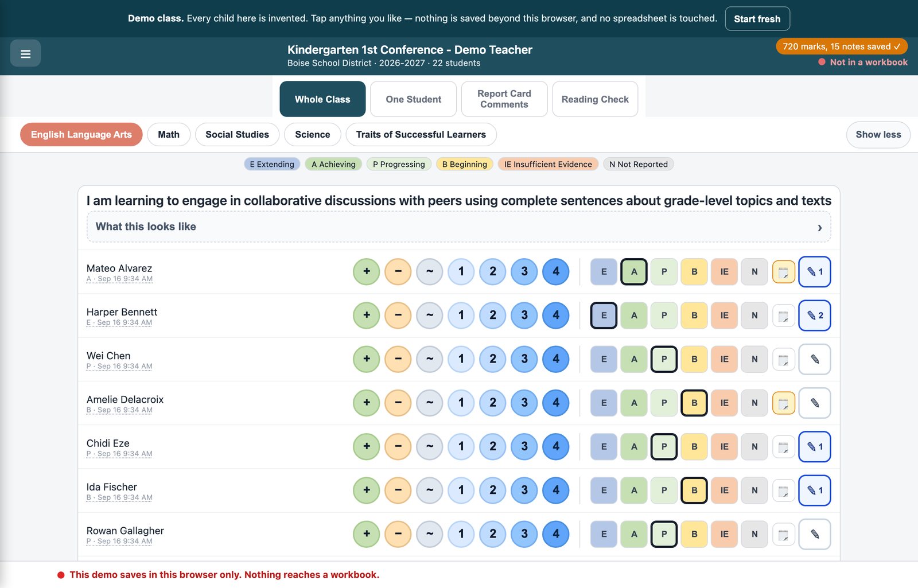Click the Extending legend chip
The height and width of the screenshot is (588, 918).
click(x=272, y=164)
